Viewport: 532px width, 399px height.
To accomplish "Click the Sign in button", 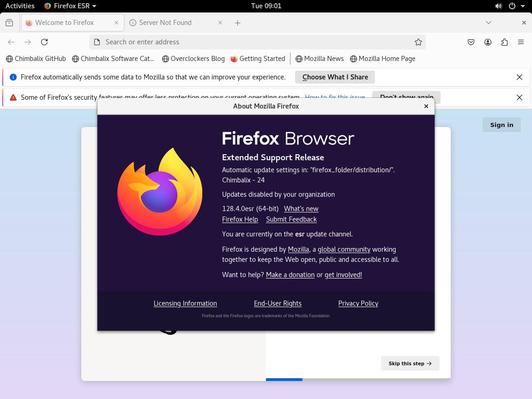I will [x=502, y=125].
